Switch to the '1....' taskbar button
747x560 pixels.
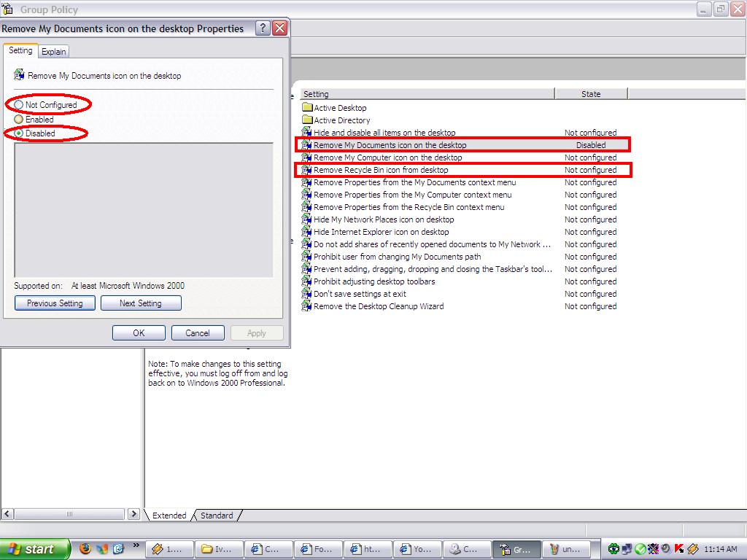click(169, 550)
